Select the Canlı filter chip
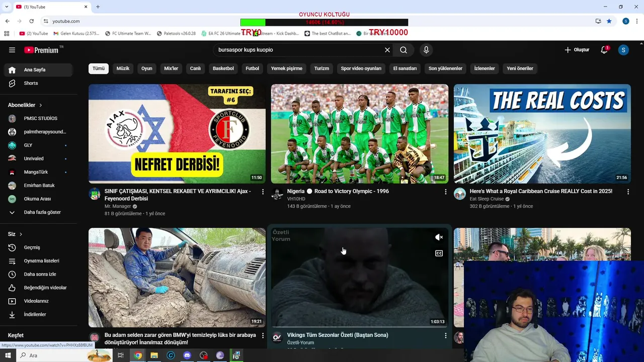Screen dimensions: 644x362 195,68
